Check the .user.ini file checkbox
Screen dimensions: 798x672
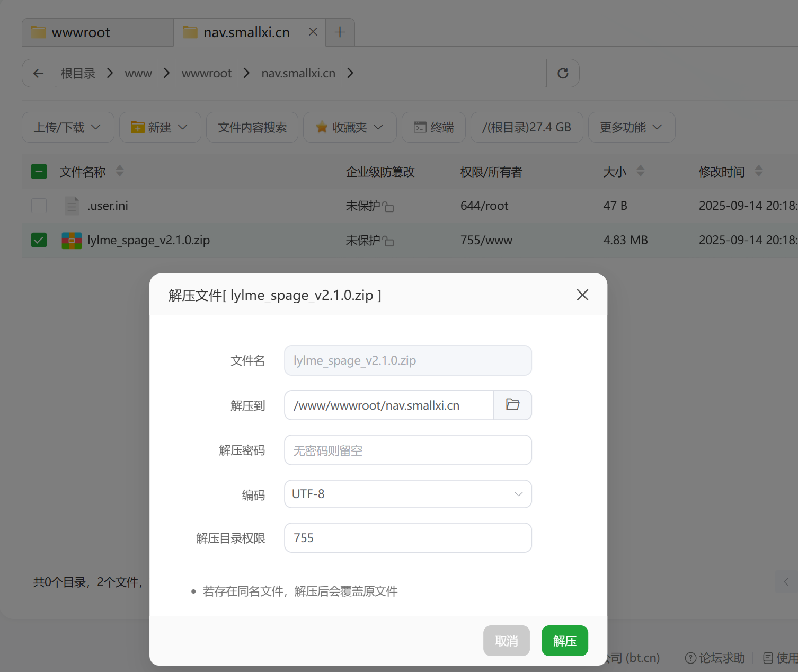(x=39, y=206)
